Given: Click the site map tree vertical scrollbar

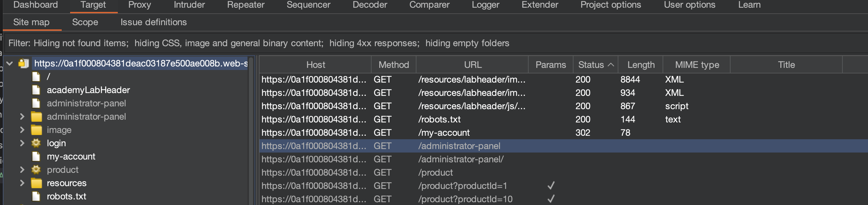Looking at the screenshot, I should pyautogui.click(x=251, y=129).
